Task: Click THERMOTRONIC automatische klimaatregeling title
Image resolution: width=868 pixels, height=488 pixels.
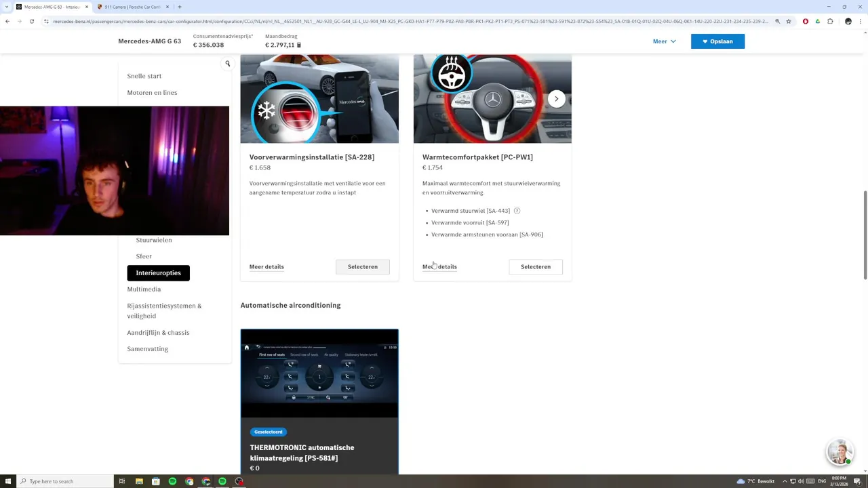Action: (302, 453)
